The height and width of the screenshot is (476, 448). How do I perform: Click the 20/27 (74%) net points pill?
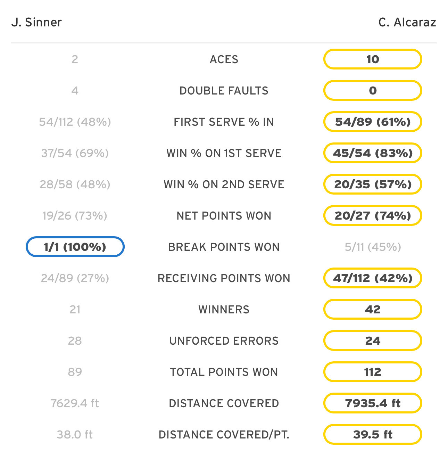[373, 215]
